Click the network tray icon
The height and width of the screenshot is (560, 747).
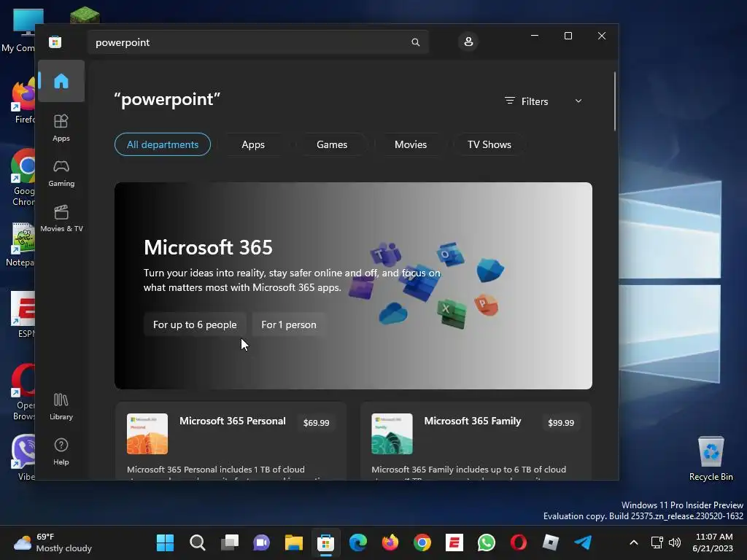[657, 542]
